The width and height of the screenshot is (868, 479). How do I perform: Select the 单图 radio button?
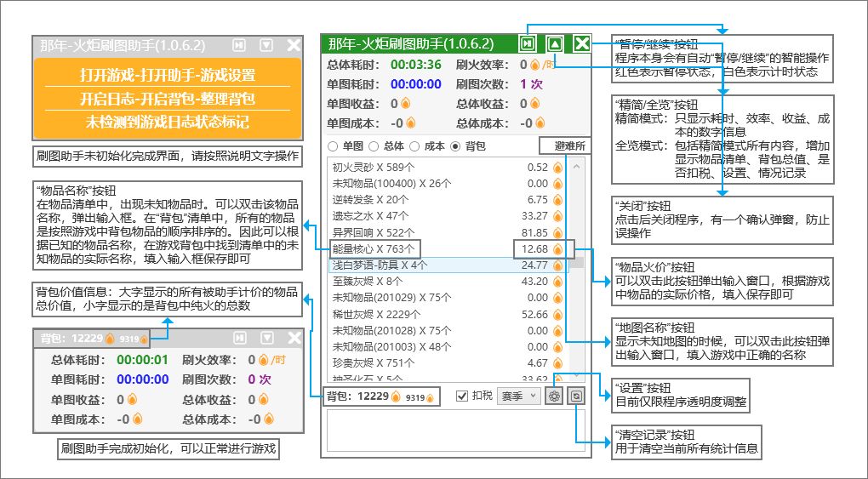(x=333, y=146)
